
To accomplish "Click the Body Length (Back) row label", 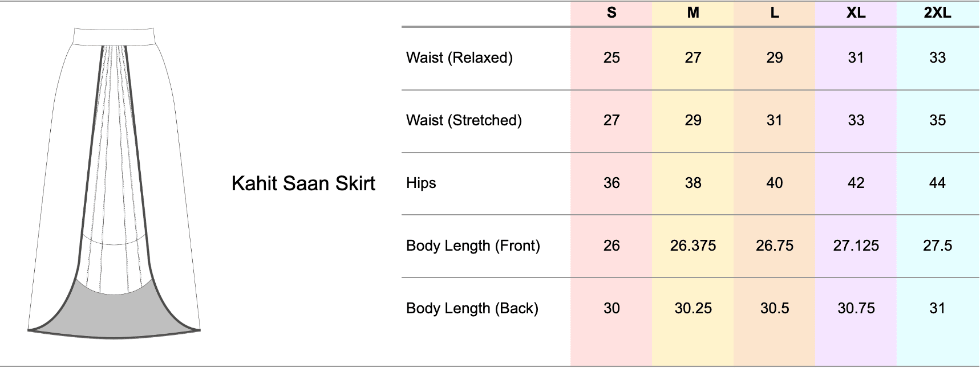I will pyautogui.click(x=472, y=308).
